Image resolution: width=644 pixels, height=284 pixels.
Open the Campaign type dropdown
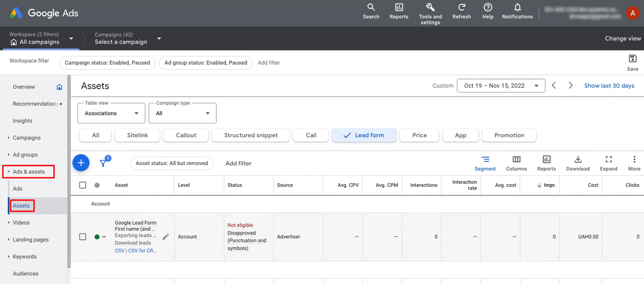tap(183, 113)
